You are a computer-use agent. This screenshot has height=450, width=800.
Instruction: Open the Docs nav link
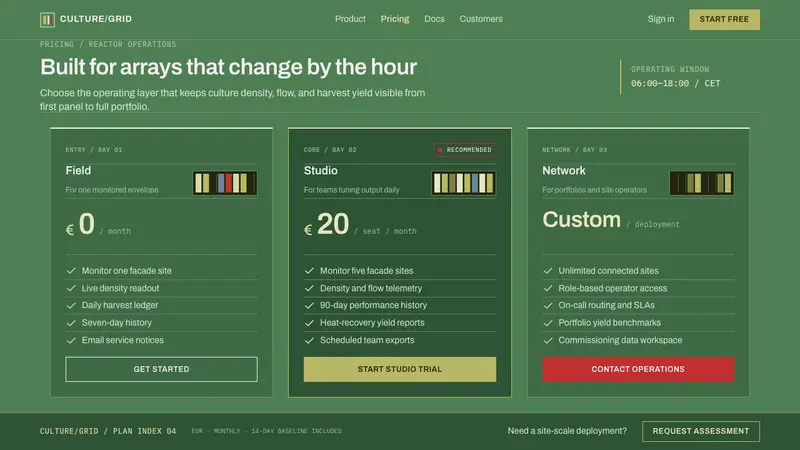(434, 19)
